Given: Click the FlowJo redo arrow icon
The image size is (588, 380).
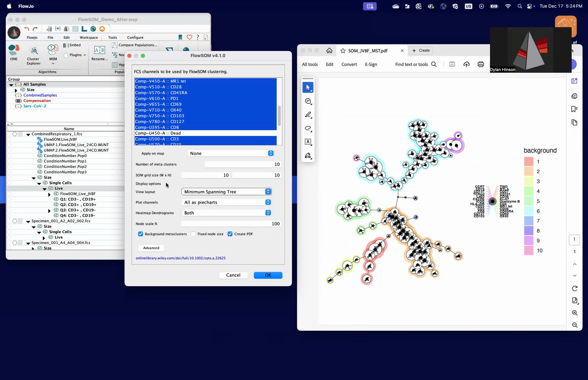Looking at the screenshot, I should pos(35,29).
